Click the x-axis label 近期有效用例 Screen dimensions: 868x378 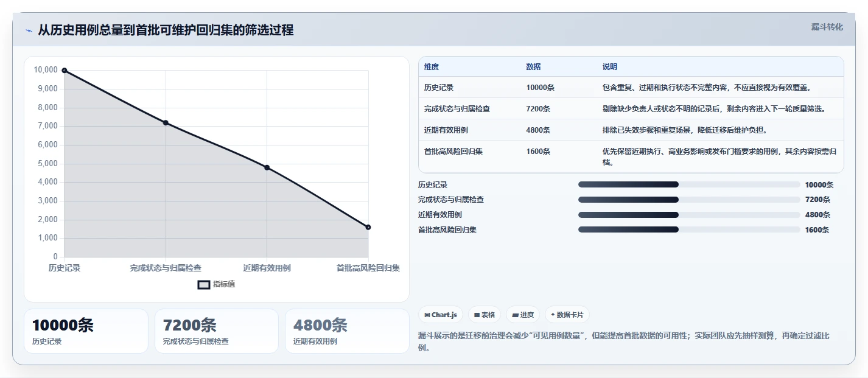pos(267,268)
